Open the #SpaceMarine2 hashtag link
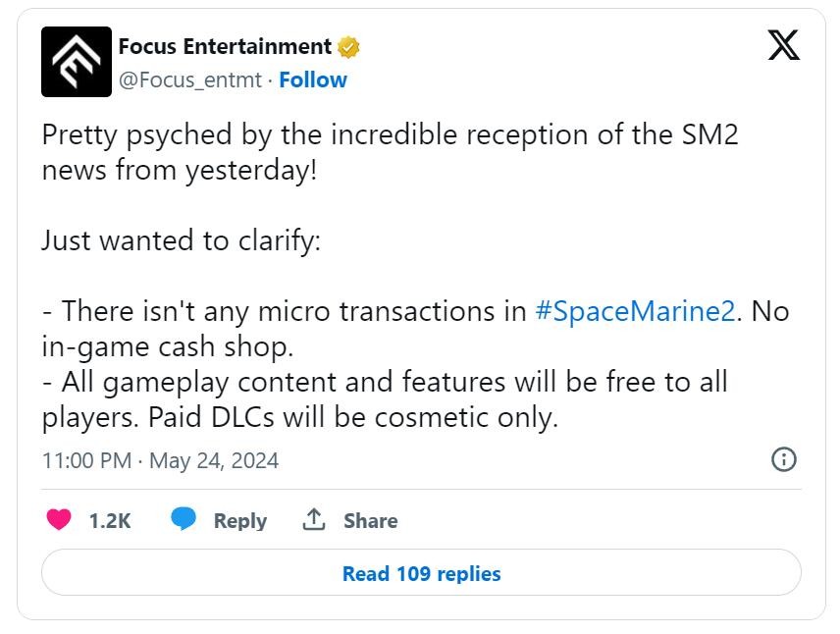The height and width of the screenshot is (634, 840). 635,312
